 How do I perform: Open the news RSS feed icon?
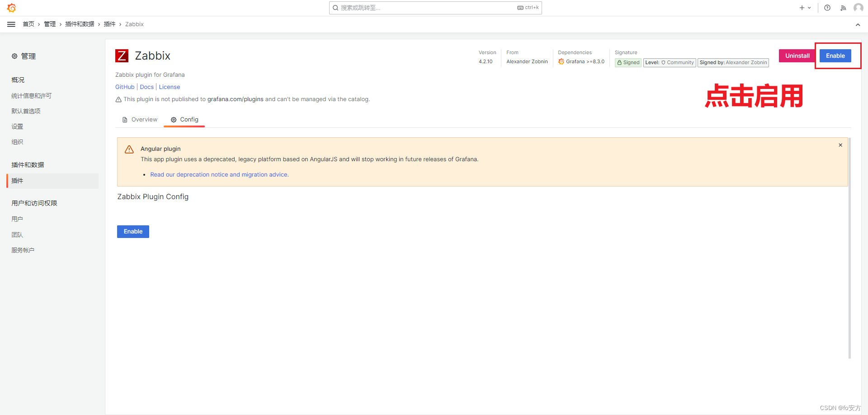pyautogui.click(x=843, y=8)
